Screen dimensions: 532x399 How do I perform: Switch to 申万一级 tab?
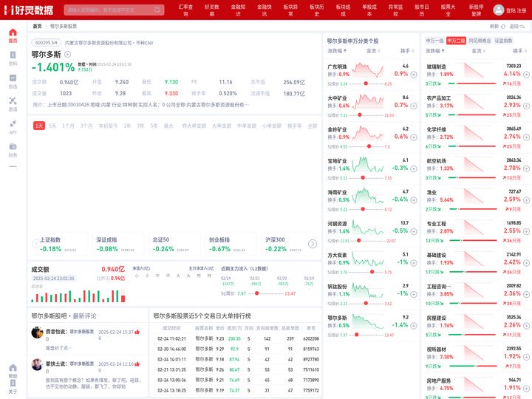click(434, 41)
